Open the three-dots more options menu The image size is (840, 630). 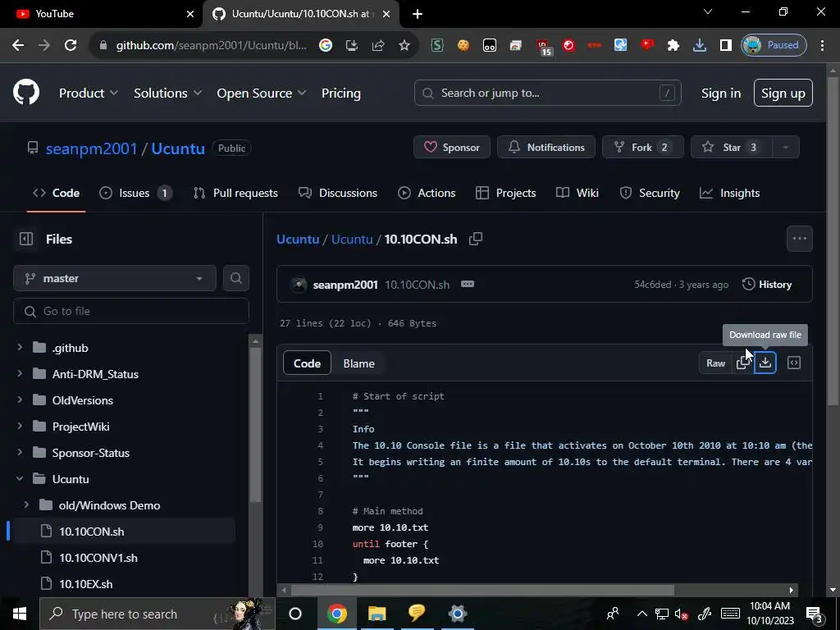(799, 239)
